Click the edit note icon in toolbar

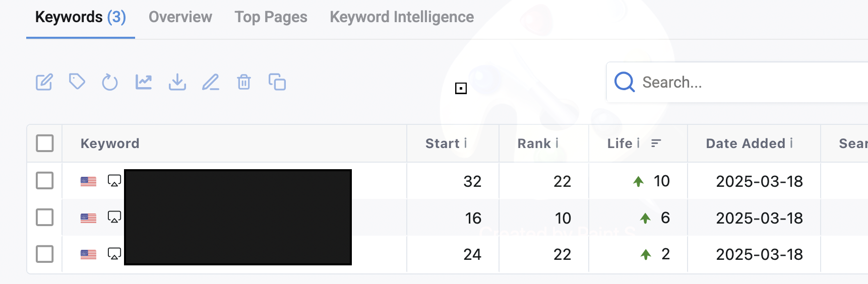point(44,82)
